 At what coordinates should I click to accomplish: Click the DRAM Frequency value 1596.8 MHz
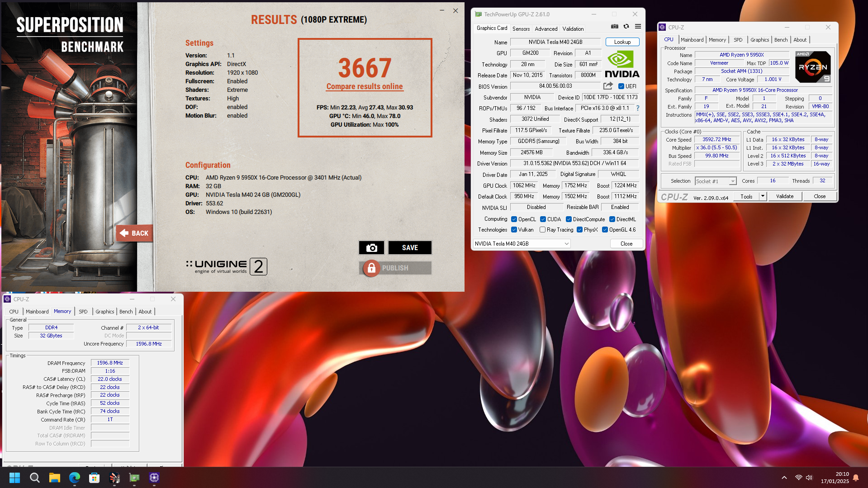point(110,363)
